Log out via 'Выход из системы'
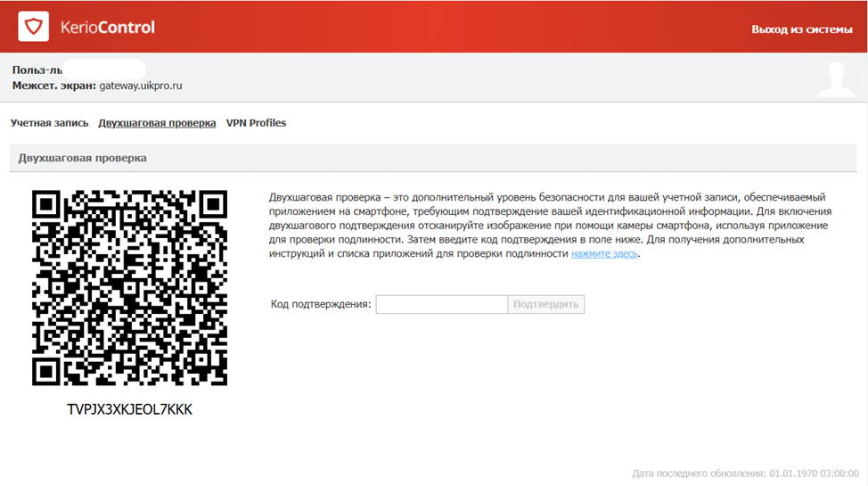The image size is (868, 486). pos(802,29)
